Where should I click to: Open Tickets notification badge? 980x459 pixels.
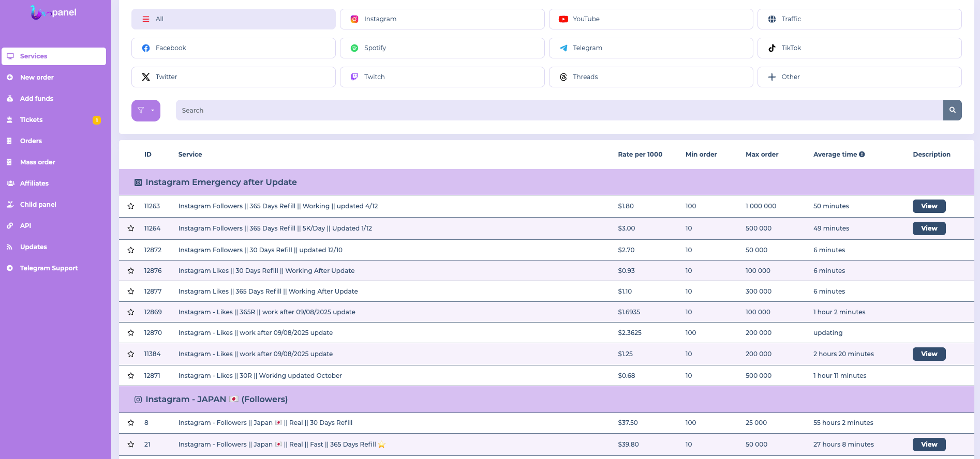coord(97,120)
